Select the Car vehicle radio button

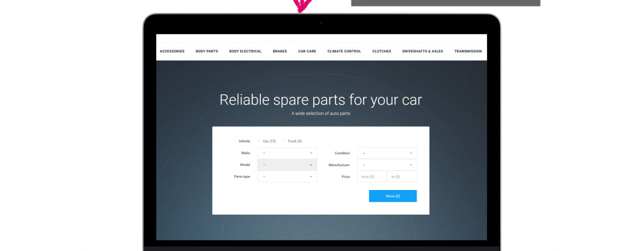coord(259,141)
